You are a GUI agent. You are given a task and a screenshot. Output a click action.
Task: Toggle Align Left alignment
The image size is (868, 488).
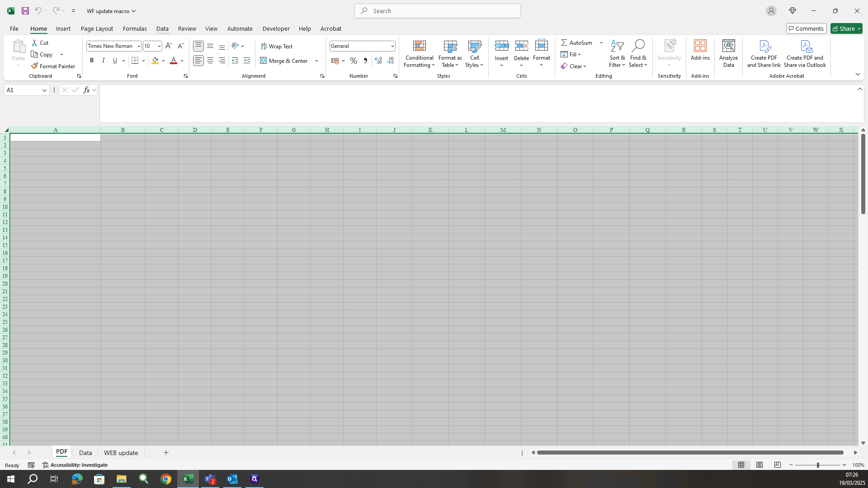click(x=198, y=61)
